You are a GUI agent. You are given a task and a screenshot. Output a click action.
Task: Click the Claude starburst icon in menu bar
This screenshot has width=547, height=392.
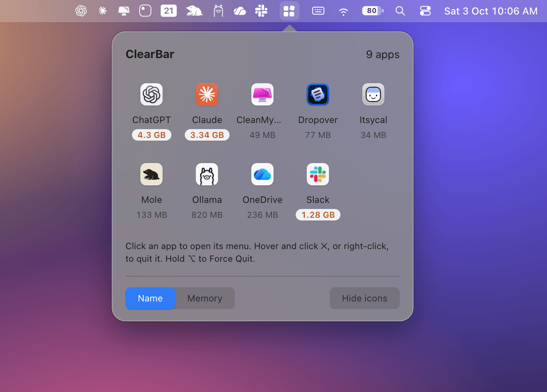coord(103,11)
